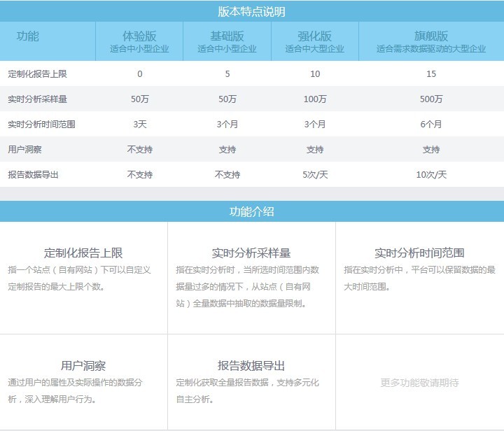Click the 实时分析采样量 row label in the table

[37, 99]
